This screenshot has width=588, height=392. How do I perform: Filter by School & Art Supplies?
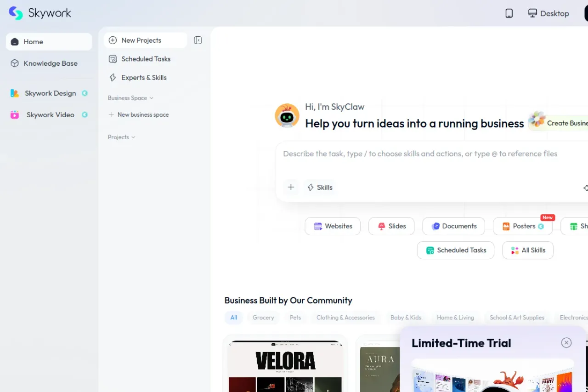click(517, 318)
